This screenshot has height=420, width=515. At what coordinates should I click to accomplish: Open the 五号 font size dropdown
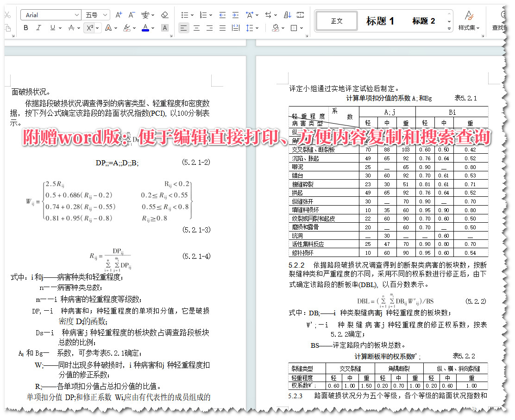(x=105, y=15)
